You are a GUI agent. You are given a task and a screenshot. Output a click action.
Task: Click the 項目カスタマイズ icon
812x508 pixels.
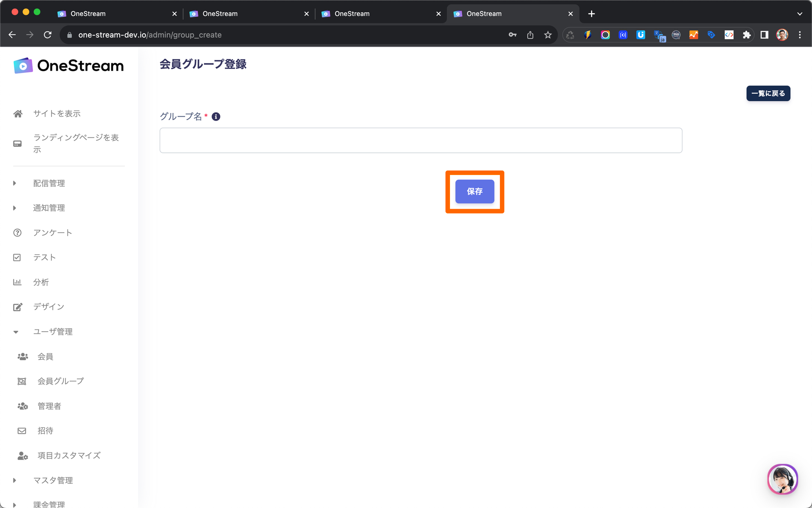coord(23,456)
